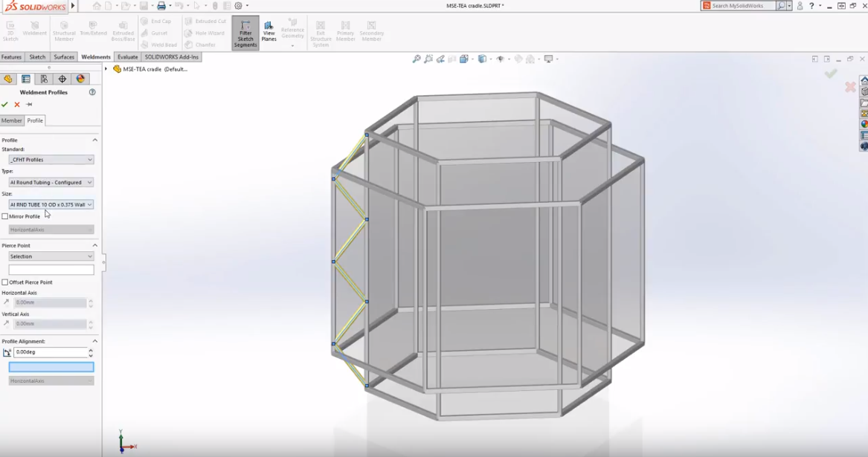Image resolution: width=868 pixels, height=457 pixels.
Task: Expand the SOLIDWORKS menu arrow beside the logo
Action: click(x=73, y=6)
